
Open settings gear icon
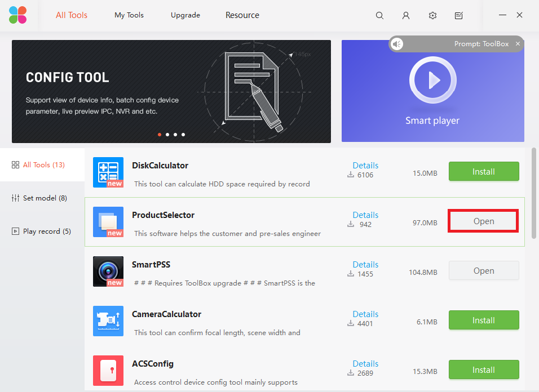432,15
